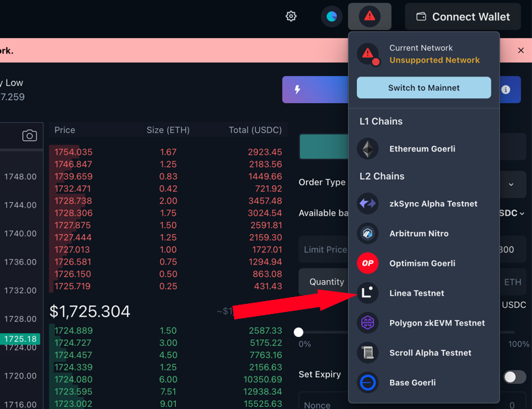
Task: Click the Connect Wallet button
Action: click(463, 16)
